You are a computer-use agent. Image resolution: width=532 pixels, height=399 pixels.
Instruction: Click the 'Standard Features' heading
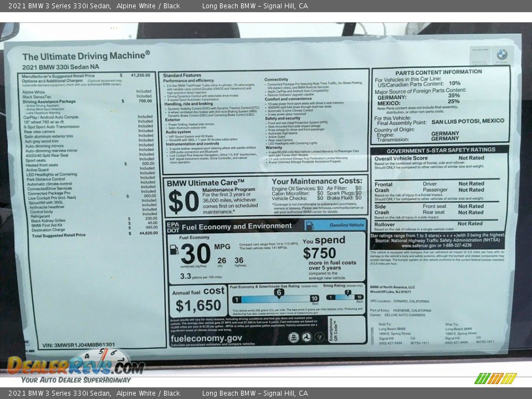point(182,75)
